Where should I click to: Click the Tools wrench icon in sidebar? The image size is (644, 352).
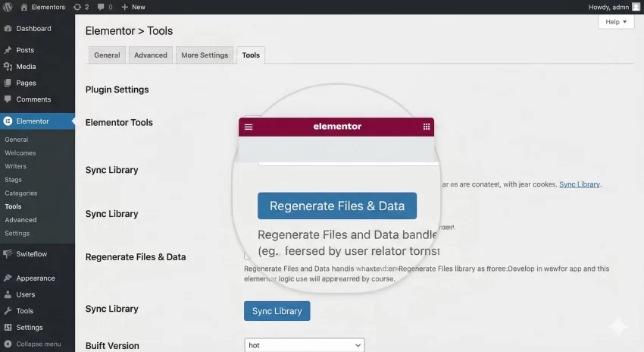coord(8,311)
